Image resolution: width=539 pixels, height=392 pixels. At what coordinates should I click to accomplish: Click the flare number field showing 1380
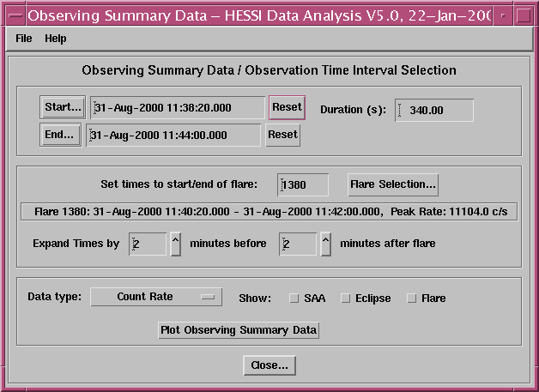[303, 184]
